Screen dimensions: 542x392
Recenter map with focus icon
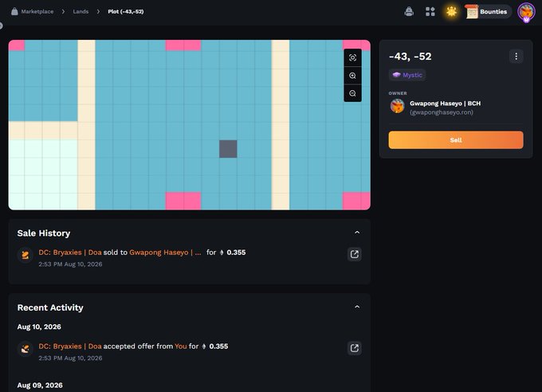click(352, 57)
